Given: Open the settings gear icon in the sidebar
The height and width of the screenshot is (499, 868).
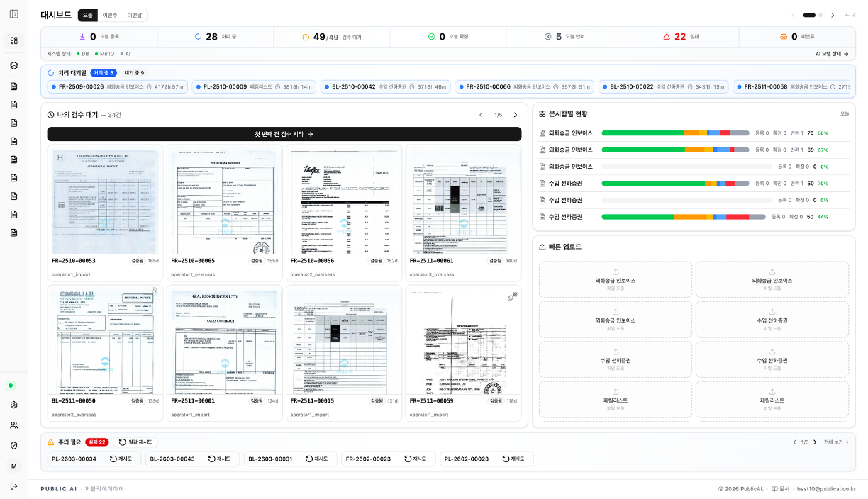Looking at the screenshot, I should pos(13,405).
